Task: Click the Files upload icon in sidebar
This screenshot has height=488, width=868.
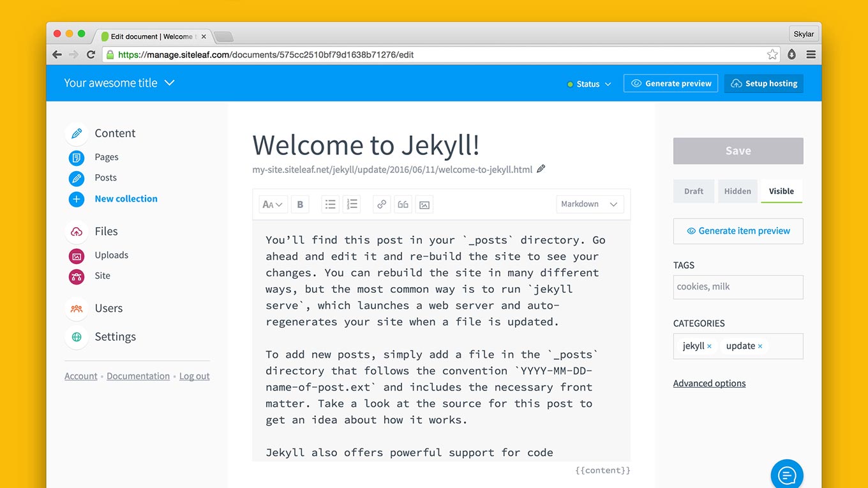Action: (77, 232)
